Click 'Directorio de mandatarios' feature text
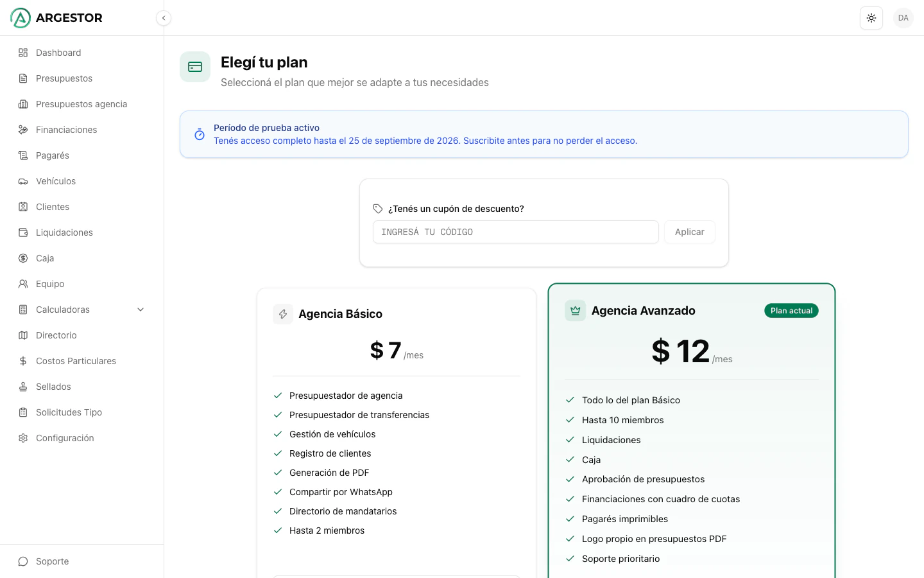Viewport: 924px width, 578px height. tap(343, 511)
